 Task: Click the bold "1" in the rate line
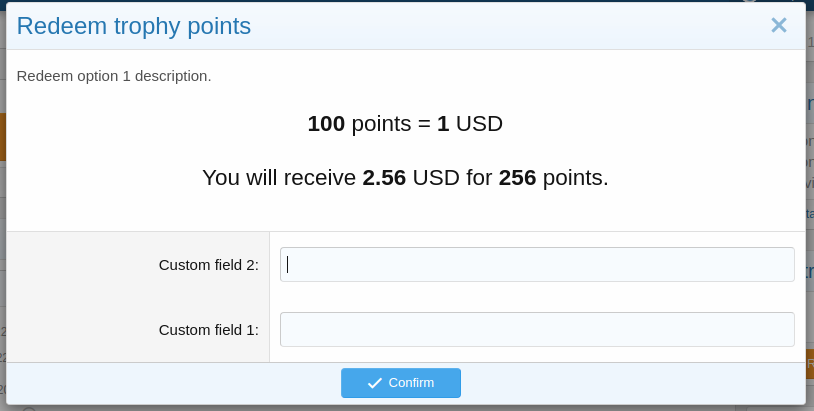click(x=443, y=124)
